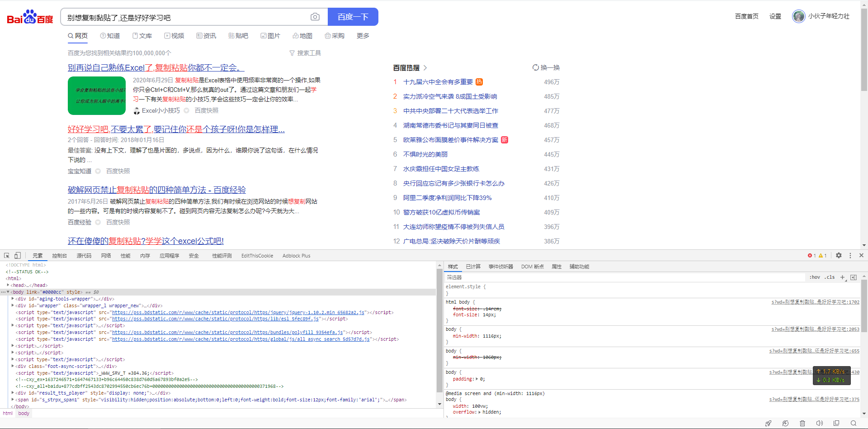Open the 百度首页 link
Screen dimensions: 868x429
pyautogui.click(x=747, y=16)
